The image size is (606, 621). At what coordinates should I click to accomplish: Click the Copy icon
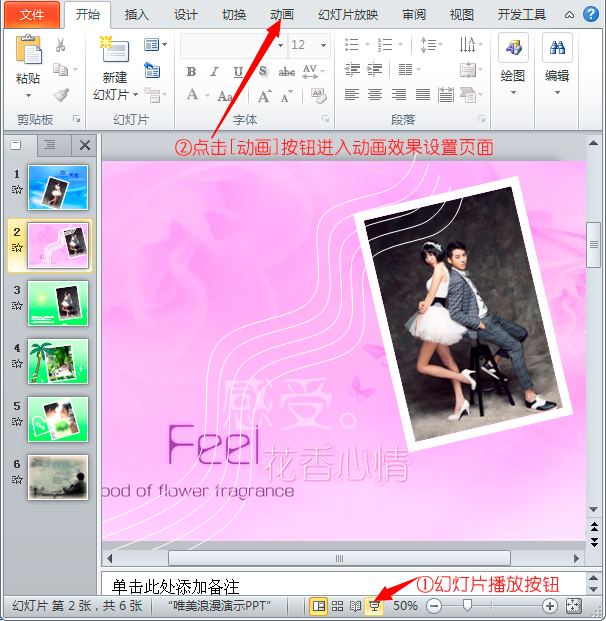coord(61,69)
